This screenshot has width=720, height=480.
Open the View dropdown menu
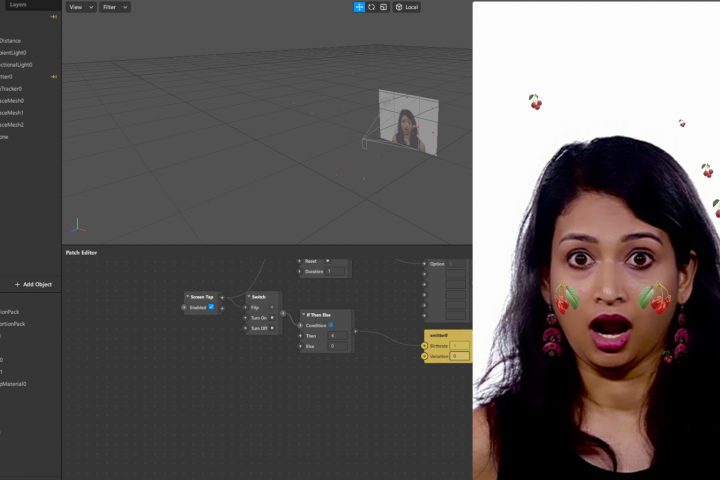pos(81,7)
